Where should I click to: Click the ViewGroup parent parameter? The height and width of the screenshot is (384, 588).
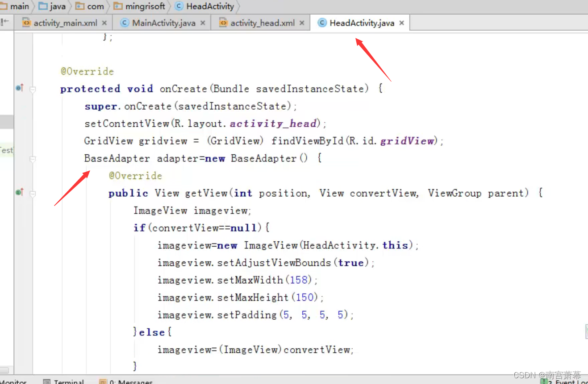[475, 193]
